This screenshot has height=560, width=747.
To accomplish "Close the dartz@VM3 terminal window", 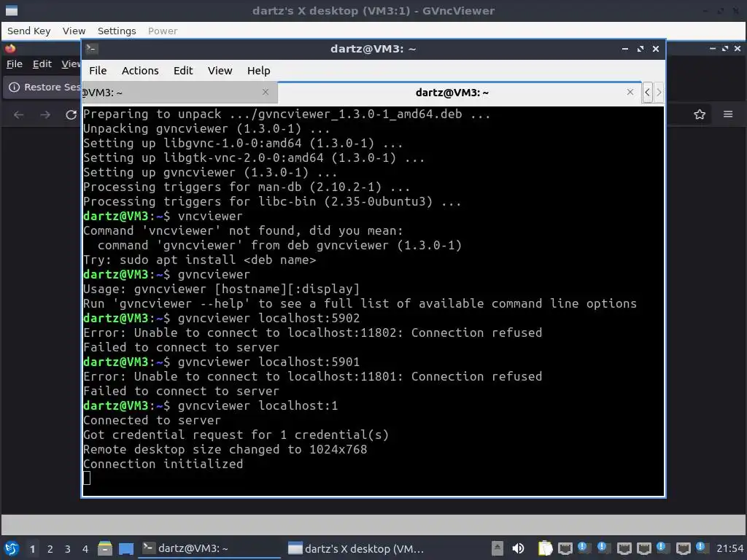I will click(x=656, y=49).
